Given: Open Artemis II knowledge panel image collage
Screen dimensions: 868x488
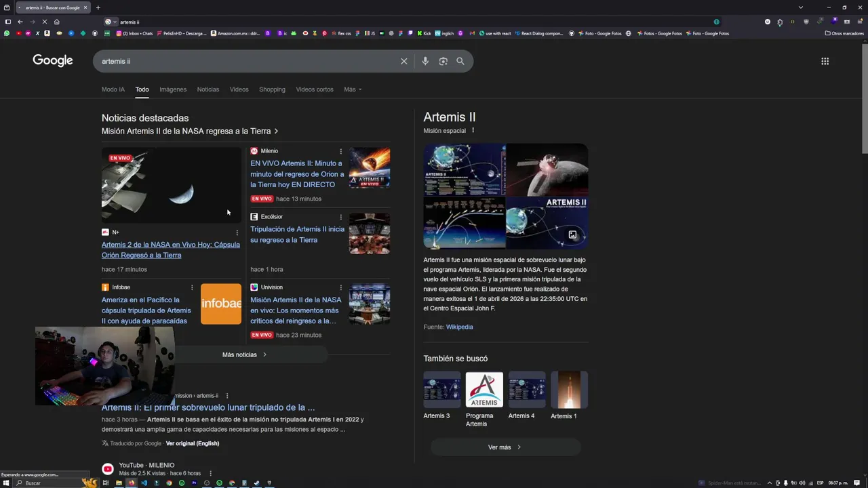Looking at the screenshot, I should [506, 196].
